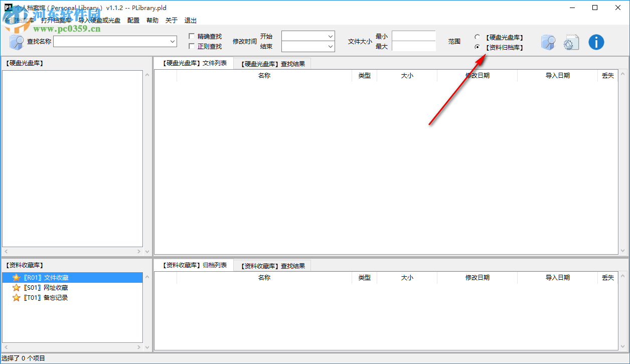
Task: Click the settings log document icon
Action: tap(571, 42)
